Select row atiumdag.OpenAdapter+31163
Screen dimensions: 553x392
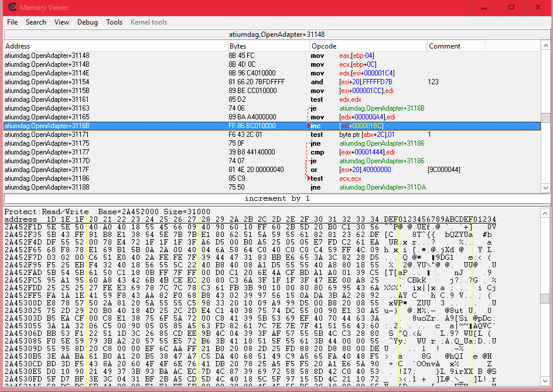[272, 108]
